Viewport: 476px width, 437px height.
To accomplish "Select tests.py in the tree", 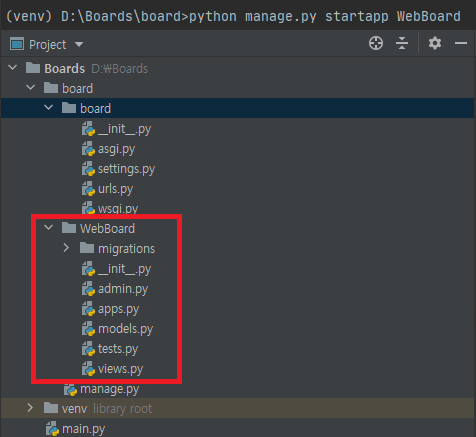I will click(x=118, y=349).
